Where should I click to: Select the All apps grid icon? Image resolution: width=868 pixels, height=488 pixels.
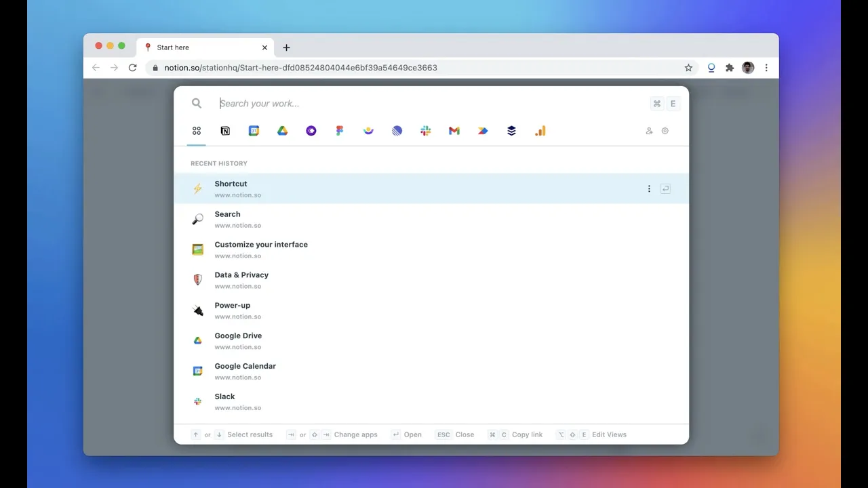(x=197, y=131)
